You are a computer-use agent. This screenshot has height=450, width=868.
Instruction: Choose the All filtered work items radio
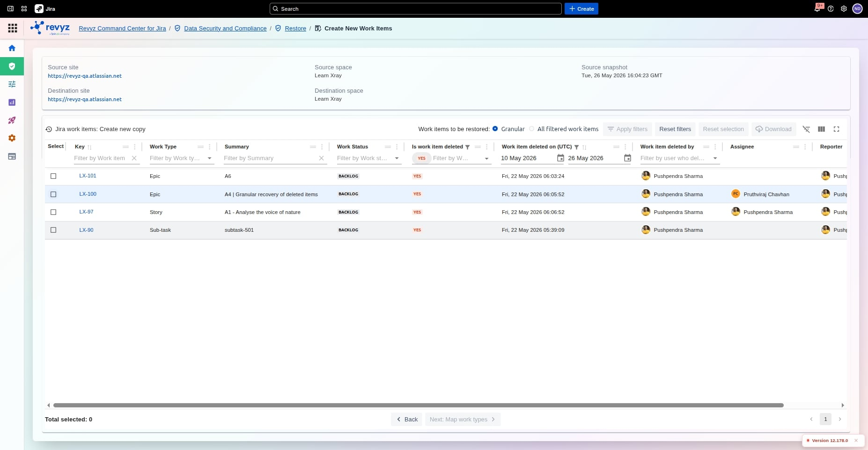point(531,129)
